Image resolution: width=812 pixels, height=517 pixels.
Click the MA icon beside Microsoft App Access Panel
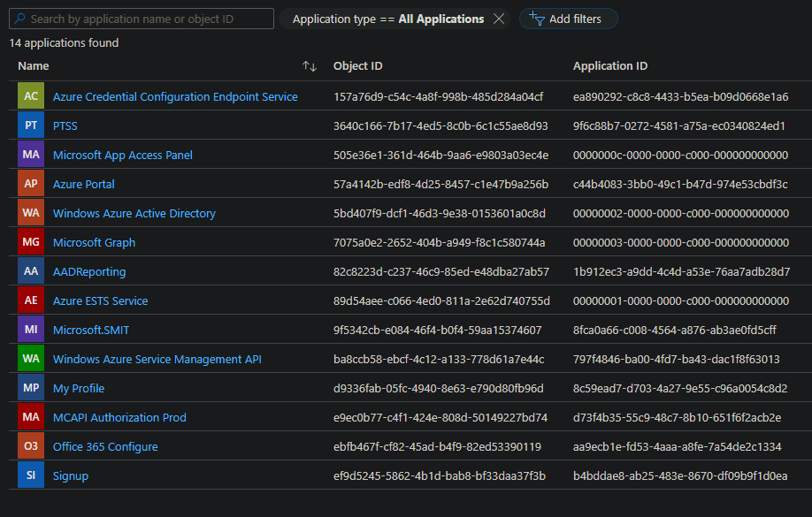click(x=31, y=155)
